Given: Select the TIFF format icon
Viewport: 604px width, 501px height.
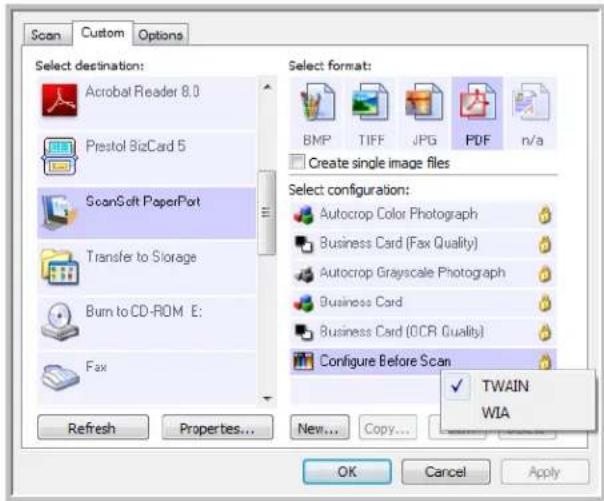Looking at the screenshot, I should coord(370,102).
